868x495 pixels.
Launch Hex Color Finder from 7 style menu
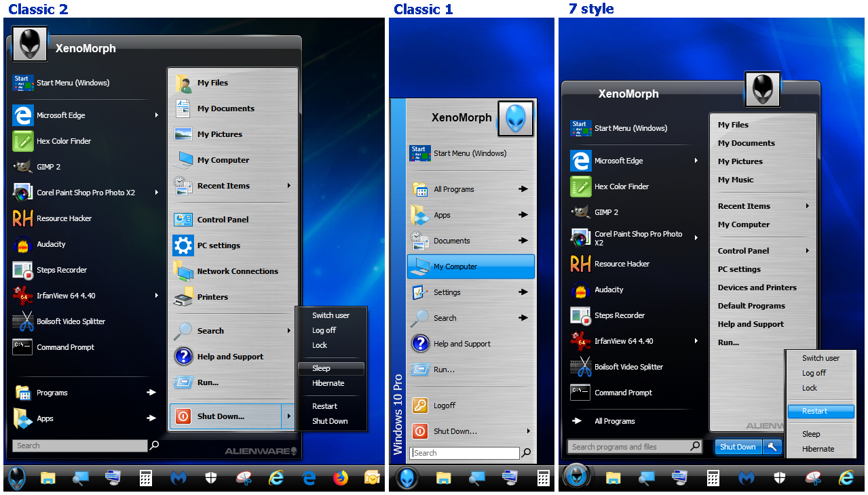click(x=621, y=186)
